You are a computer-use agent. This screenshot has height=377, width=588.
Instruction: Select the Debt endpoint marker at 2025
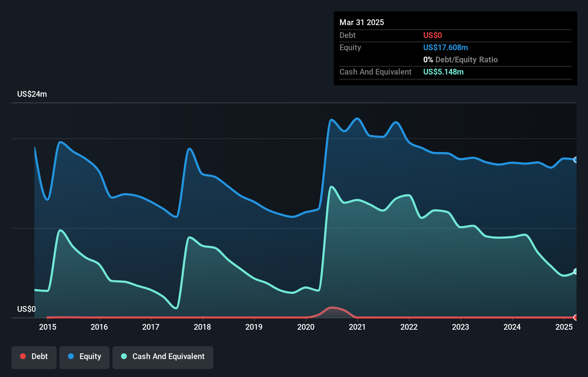tap(576, 318)
